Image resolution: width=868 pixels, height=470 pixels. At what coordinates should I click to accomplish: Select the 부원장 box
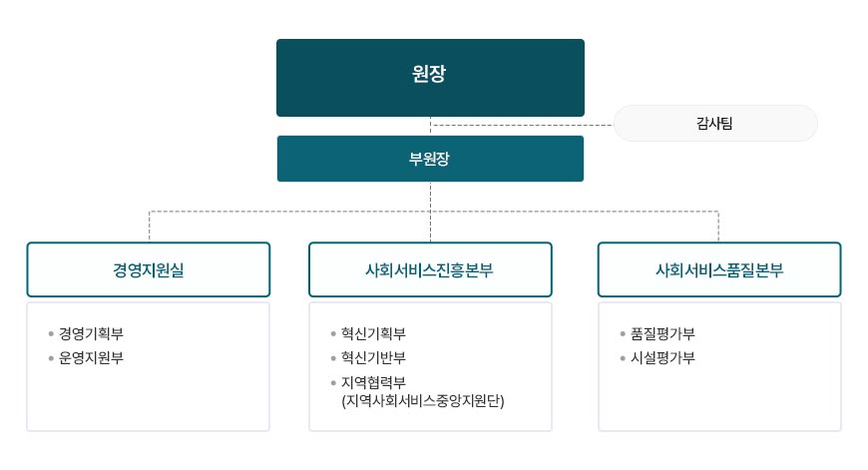(x=430, y=159)
